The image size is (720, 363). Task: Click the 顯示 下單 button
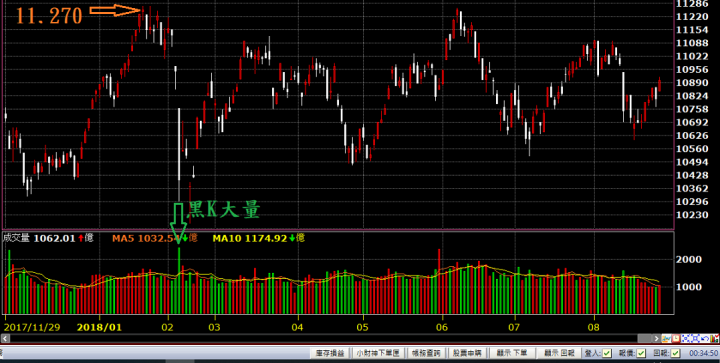[x=512, y=353]
